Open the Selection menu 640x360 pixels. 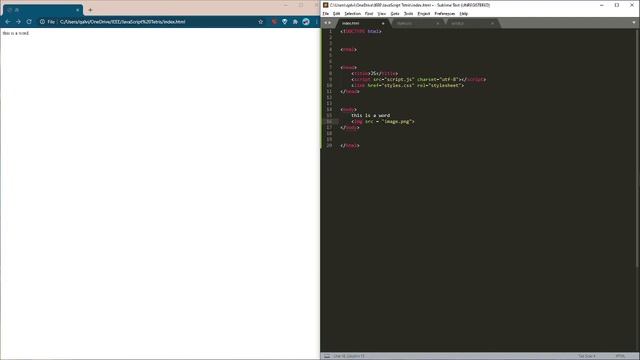[x=352, y=13]
